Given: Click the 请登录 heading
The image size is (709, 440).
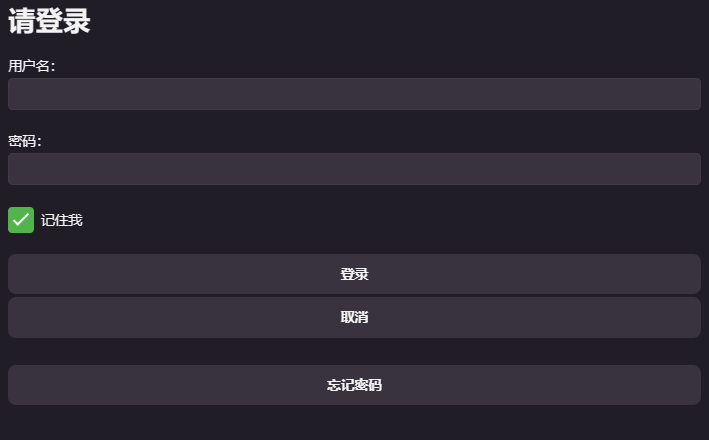Looking at the screenshot, I should [50, 22].
